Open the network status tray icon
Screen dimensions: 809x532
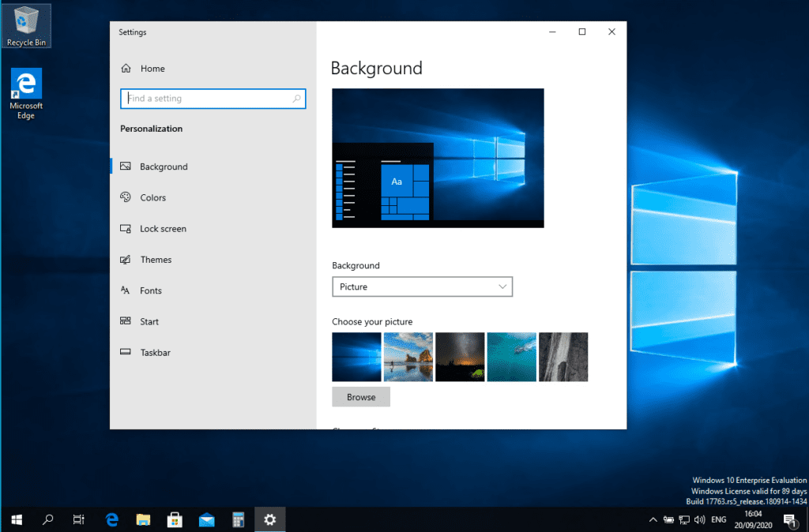[x=684, y=519]
